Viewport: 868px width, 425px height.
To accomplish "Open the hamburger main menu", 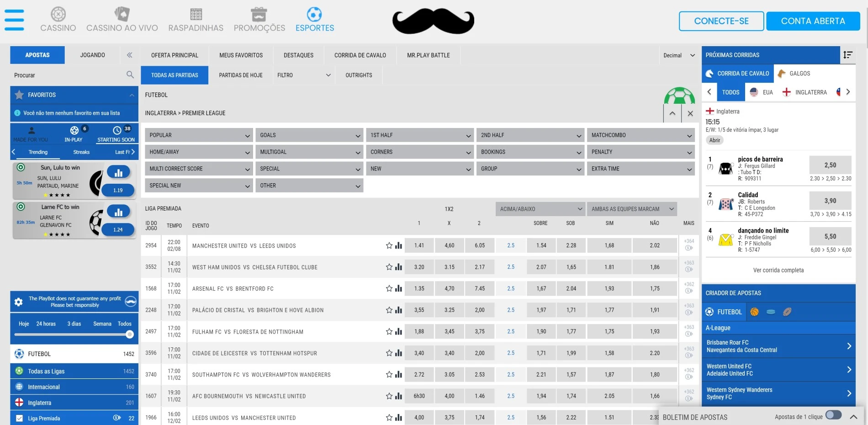I will coord(14,20).
